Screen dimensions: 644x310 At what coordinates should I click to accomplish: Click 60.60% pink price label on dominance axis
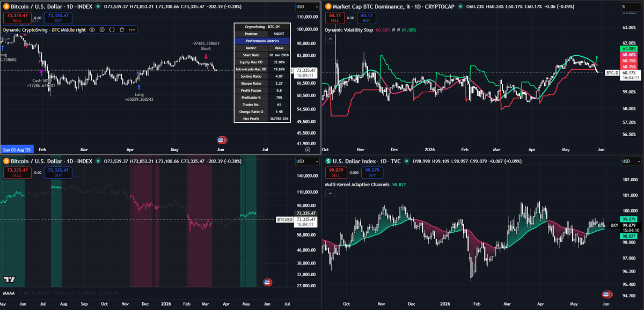pyautogui.click(x=628, y=55)
